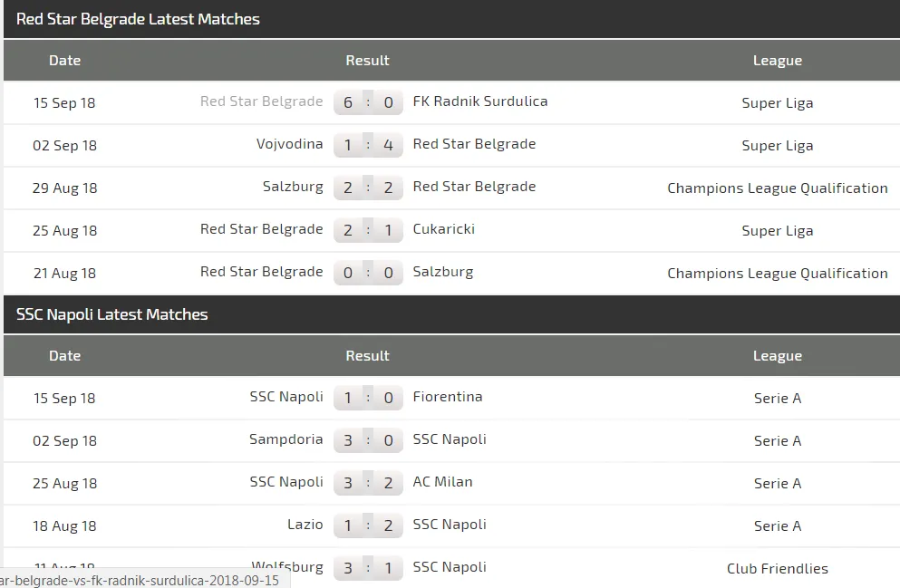Click the 2:1 score beside Cukaricki

pyautogui.click(x=368, y=230)
